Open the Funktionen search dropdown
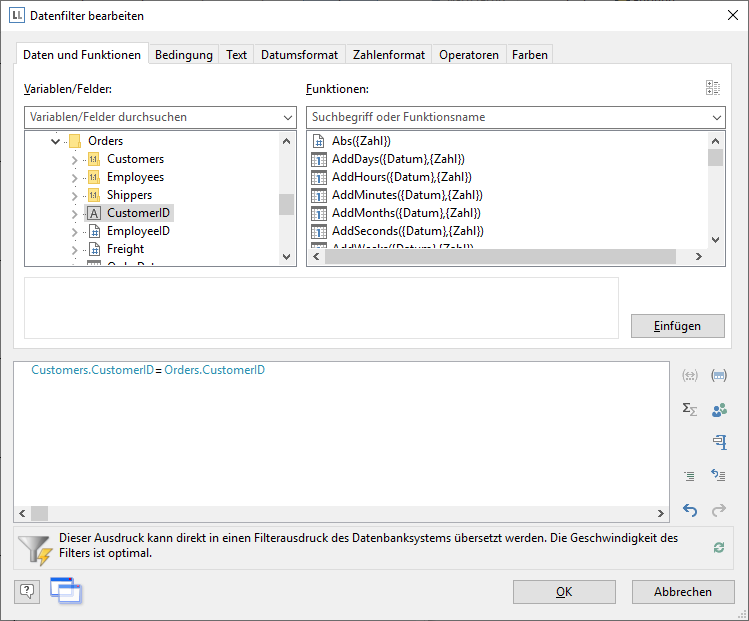This screenshot has height=621, width=749. tap(716, 117)
